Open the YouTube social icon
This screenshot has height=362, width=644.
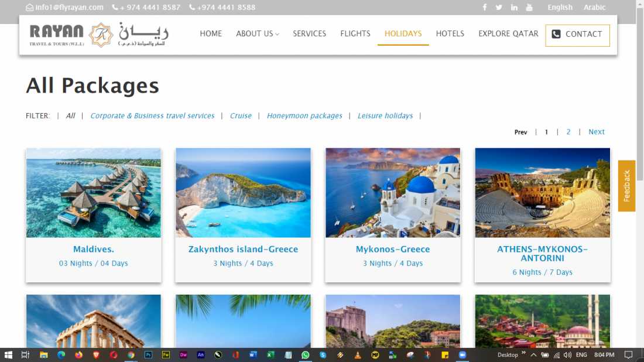[x=529, y=8]
